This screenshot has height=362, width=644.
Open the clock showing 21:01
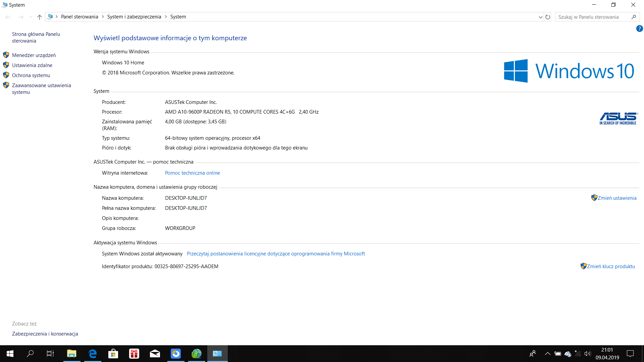(607, 354)
